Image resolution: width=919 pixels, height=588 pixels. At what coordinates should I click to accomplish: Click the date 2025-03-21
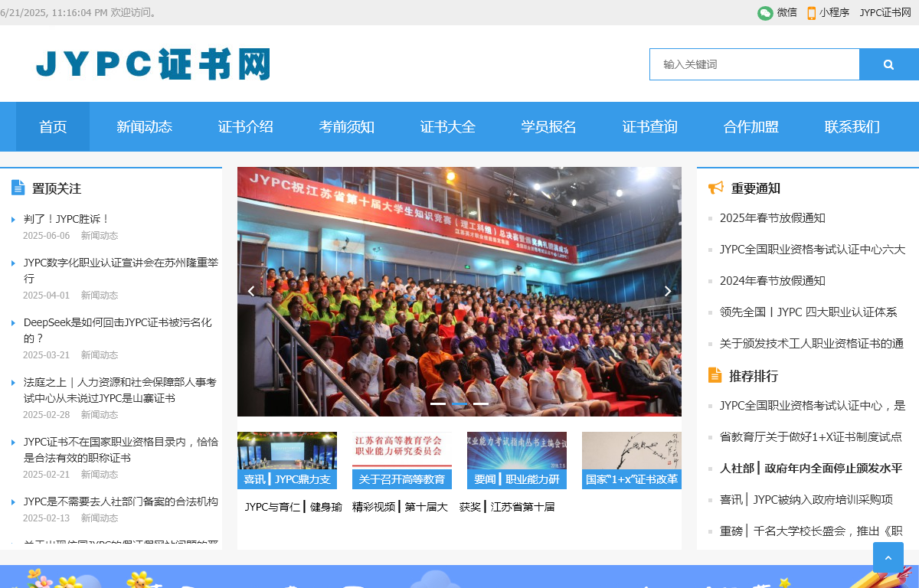46,355
